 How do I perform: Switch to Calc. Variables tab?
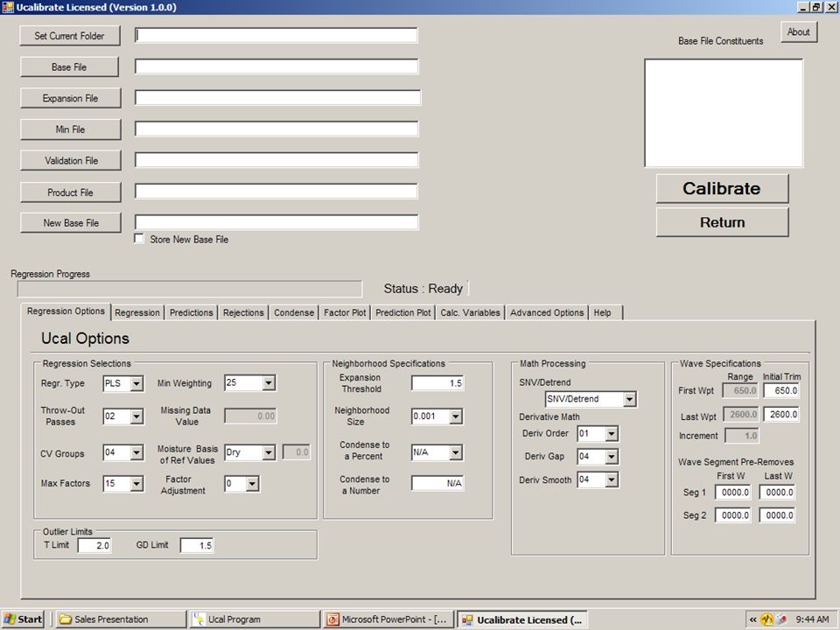pos(471,313)
